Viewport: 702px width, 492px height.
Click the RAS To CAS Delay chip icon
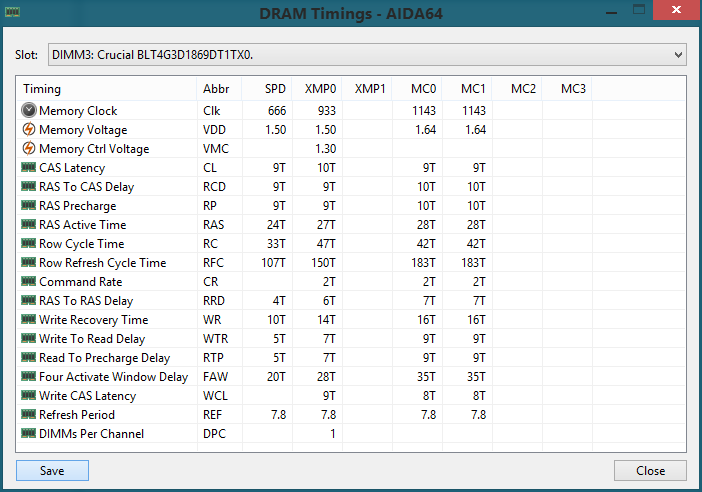click(x=29, y=186)
